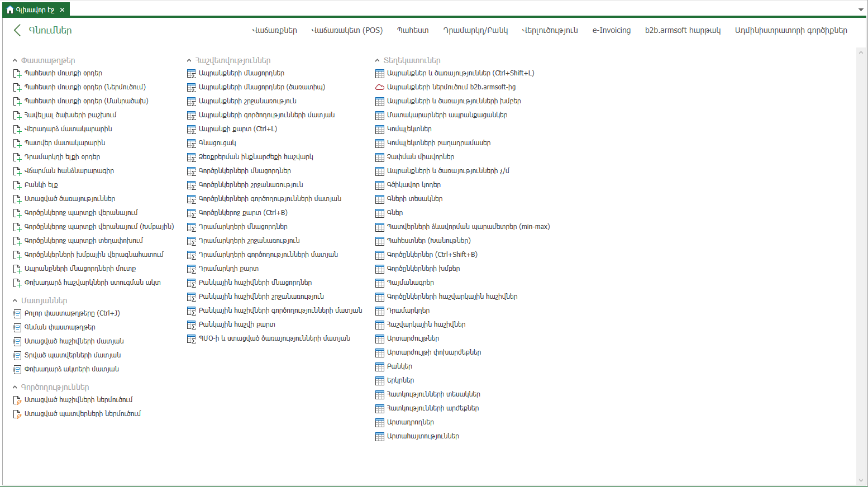Click the report icon beside Դրամարկղի քարտ
Screen dimensions: 868x487
[x=192, y=269]
